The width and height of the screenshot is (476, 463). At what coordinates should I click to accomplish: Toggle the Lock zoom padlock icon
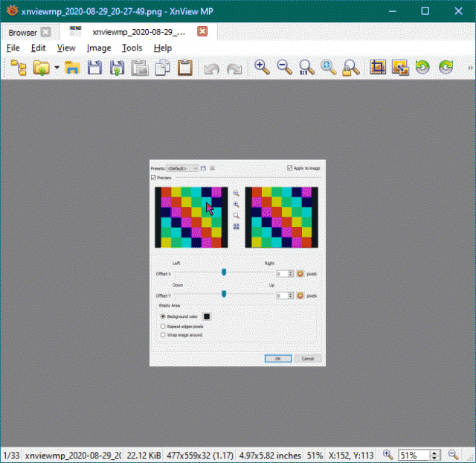[351, 68]
